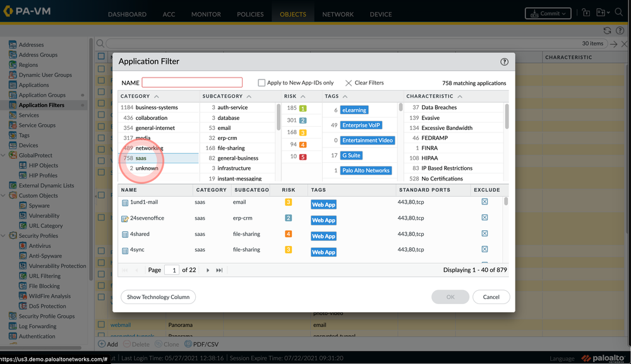The width and height of the screenshot is (631, 364).
Task: Click Show Technology Column button
Action: pos(158,297)
